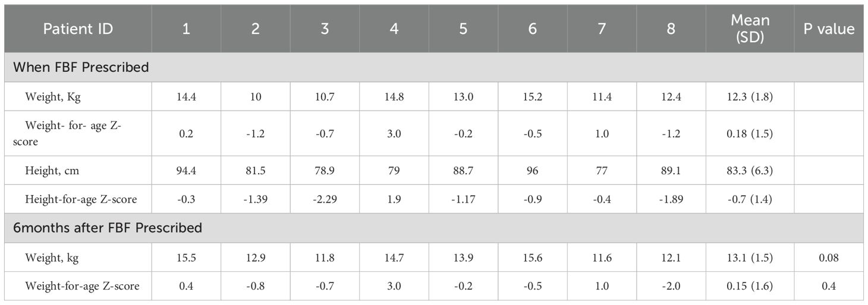The width and height of the screenshot is (868, 305).
Task: Click the column header for patient 4
Action: 394,29
